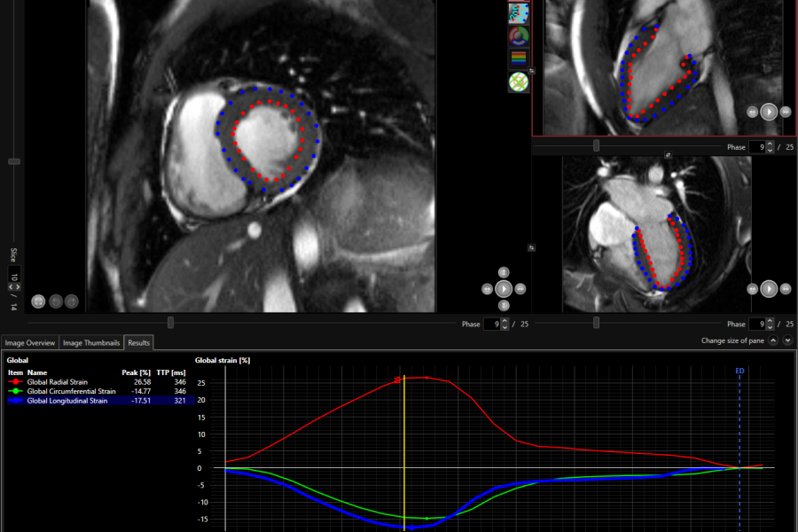Expand pane with the up chevron button

pyautogui.click(x=773, y=340)
